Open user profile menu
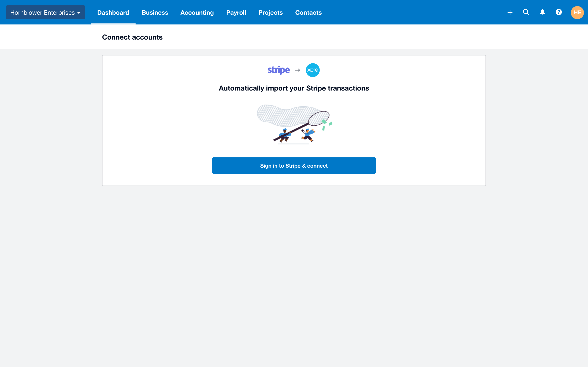This screenshot has height=367, width=588. tap(577, 12)
